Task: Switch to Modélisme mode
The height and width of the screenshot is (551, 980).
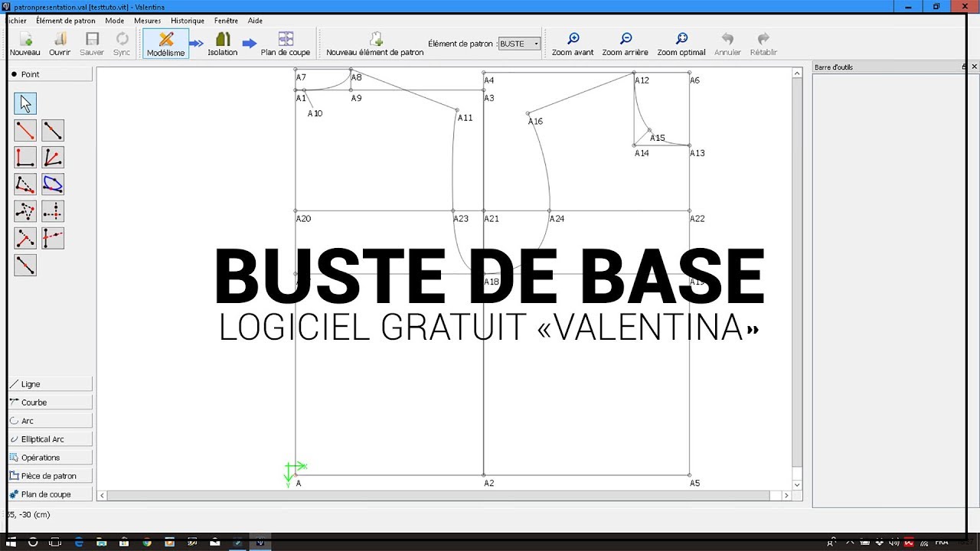Action: 165,44
